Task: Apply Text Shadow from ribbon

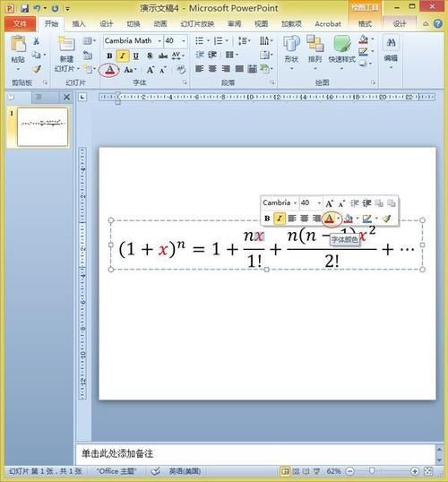Action: (150, 56)
